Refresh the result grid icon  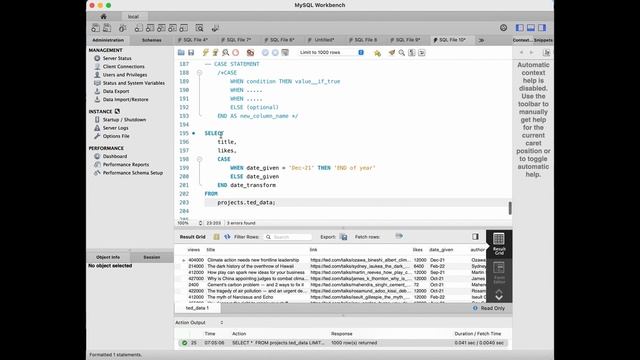click(x=227, y=237)
